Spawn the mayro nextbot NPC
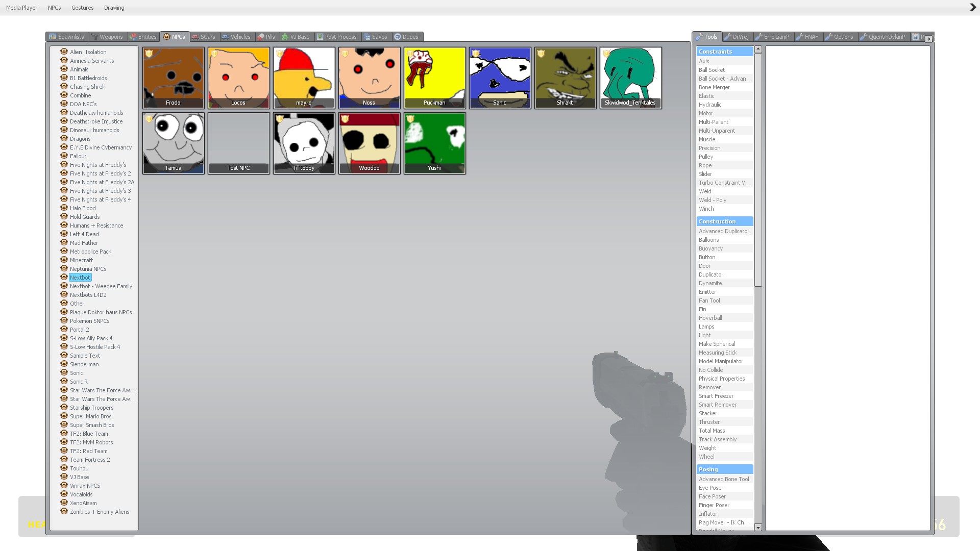 pos(304,78)
